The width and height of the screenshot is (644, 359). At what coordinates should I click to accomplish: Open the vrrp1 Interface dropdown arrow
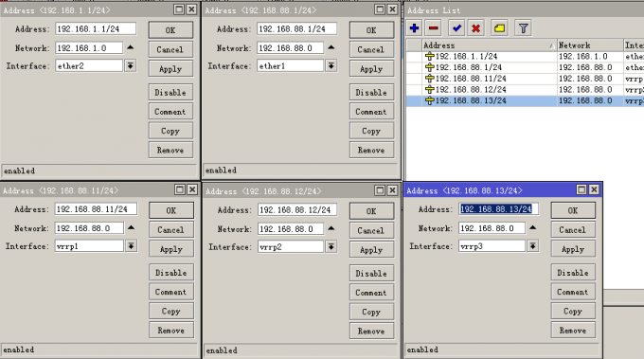[131, 245]
